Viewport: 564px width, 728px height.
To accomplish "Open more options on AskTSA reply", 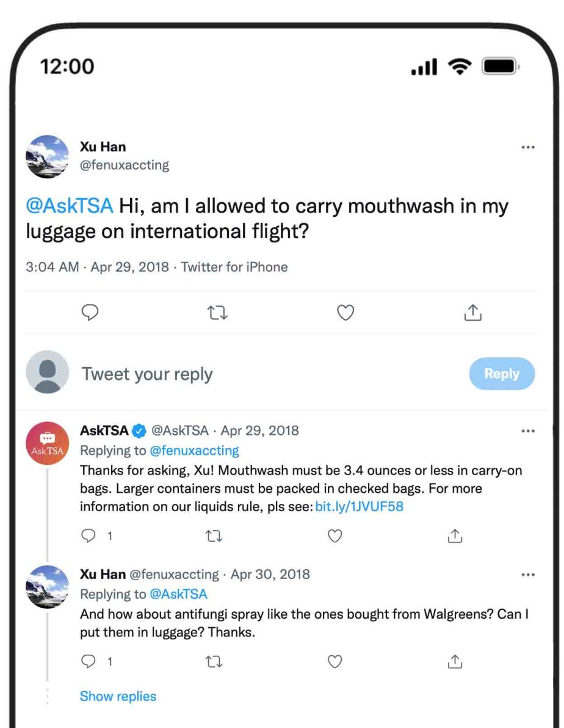I will (x=528, y=431).
